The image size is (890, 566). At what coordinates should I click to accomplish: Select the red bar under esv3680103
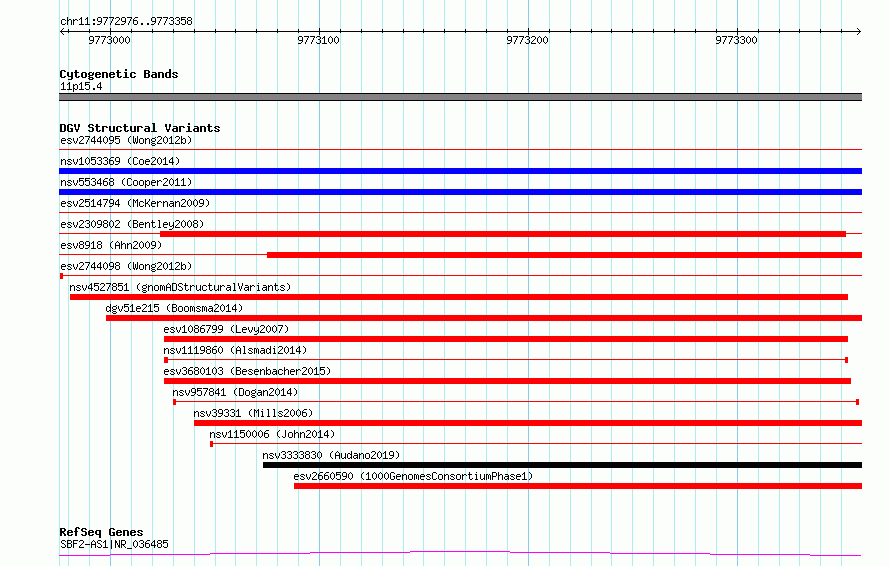pyautogui.click(x=507, y=381)
